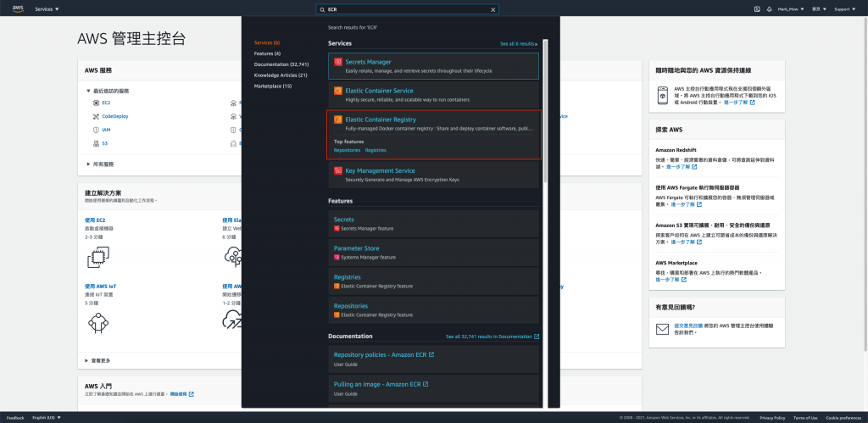The height and width of the screenshot is (423, 868).
Task: Open the notifications bell icon
Action: (x=769, y=9)
